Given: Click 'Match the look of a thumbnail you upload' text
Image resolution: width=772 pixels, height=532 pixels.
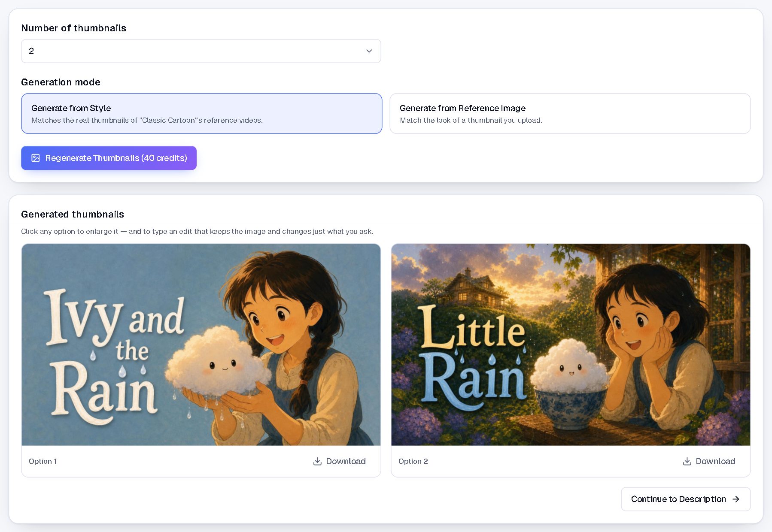Looking at the screenshot, I should (471, 120).
